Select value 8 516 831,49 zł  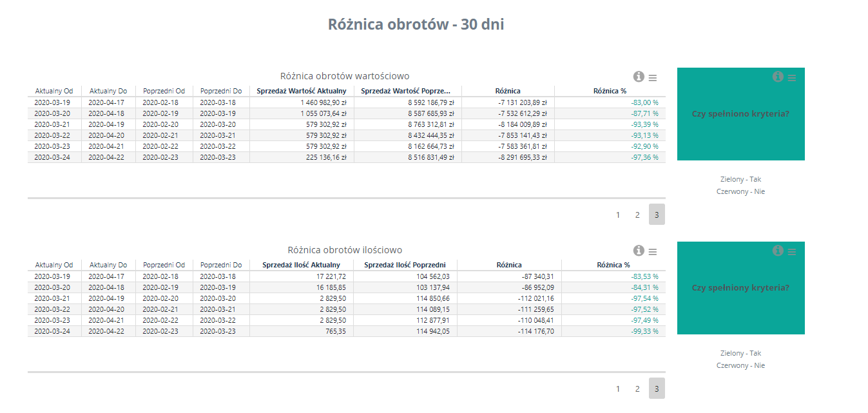(431, 157)
